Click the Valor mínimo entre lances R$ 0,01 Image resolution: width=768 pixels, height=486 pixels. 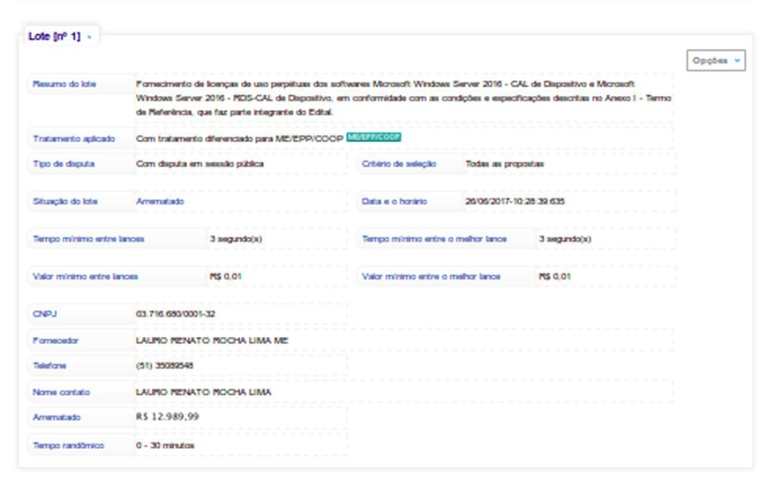coord(225,275)
